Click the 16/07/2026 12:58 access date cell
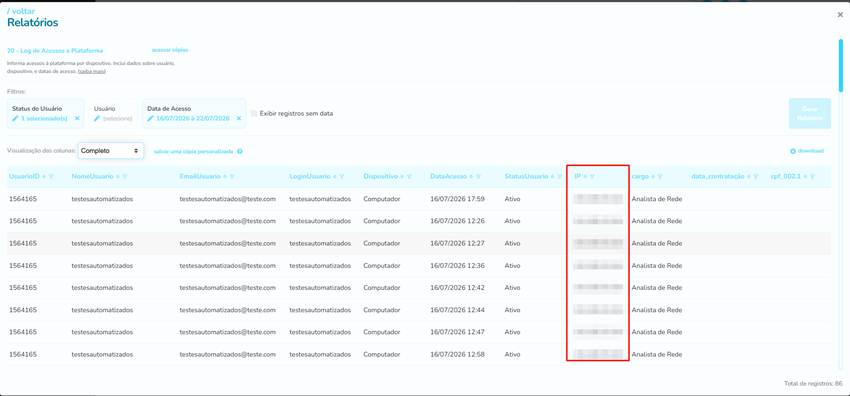 tap(457, 354)
